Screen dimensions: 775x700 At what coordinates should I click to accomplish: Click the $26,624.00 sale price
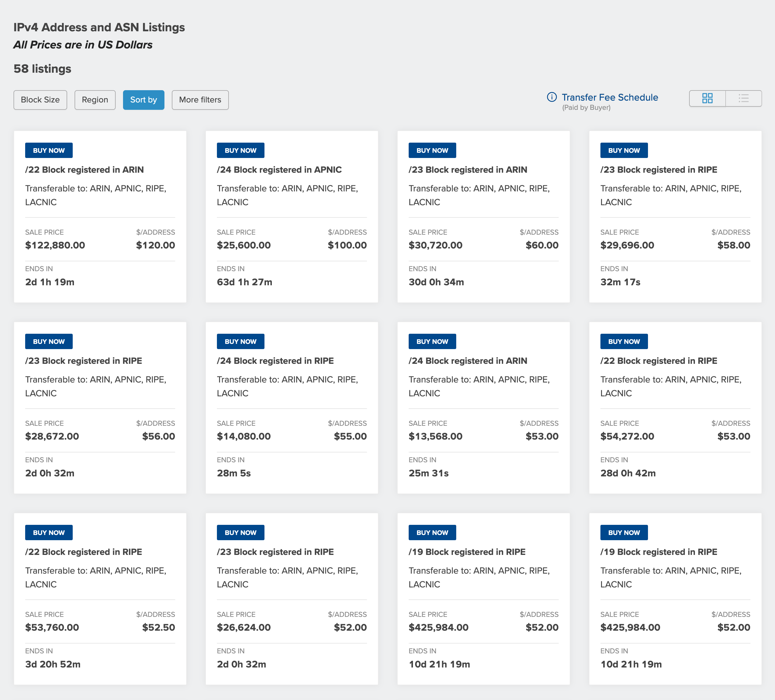point(244,627)
